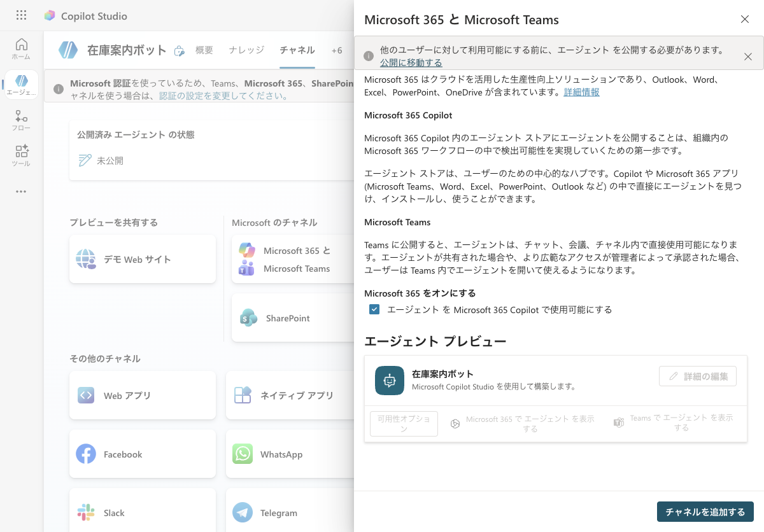Click 可用性オプション button
Screen dimensions: 764x532
click(x=404, y=423)
